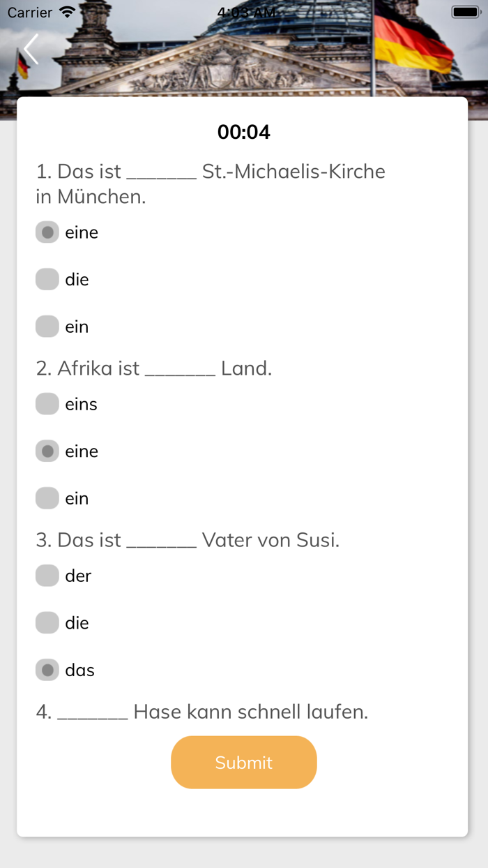Choose 'ein' for question 2

[x=47, y=497]
